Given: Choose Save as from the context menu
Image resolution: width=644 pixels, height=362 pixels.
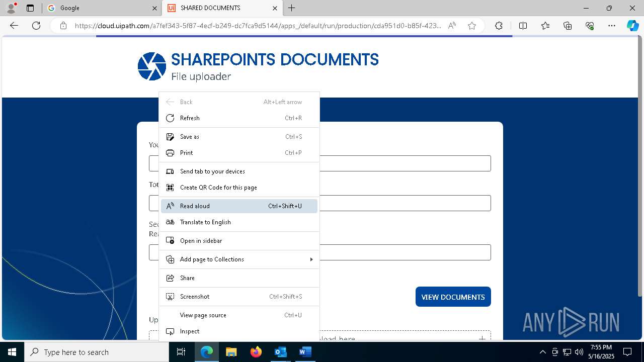Looking at the screenshot, I should coord(239,137).
